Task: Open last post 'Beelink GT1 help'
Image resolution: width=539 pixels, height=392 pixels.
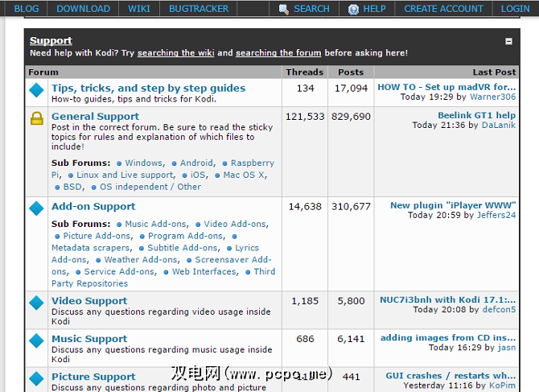Action: [x=476, y=115]
